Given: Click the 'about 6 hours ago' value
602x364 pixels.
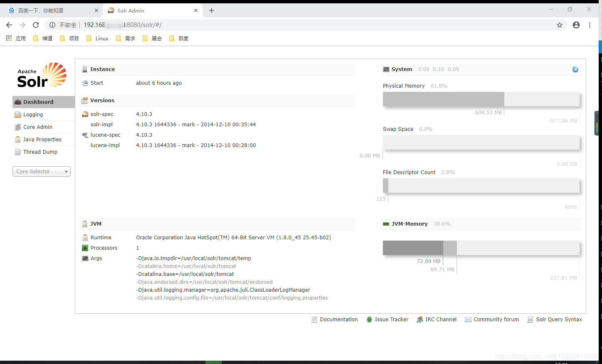Looking at the screenshot, I should [159, 83].
